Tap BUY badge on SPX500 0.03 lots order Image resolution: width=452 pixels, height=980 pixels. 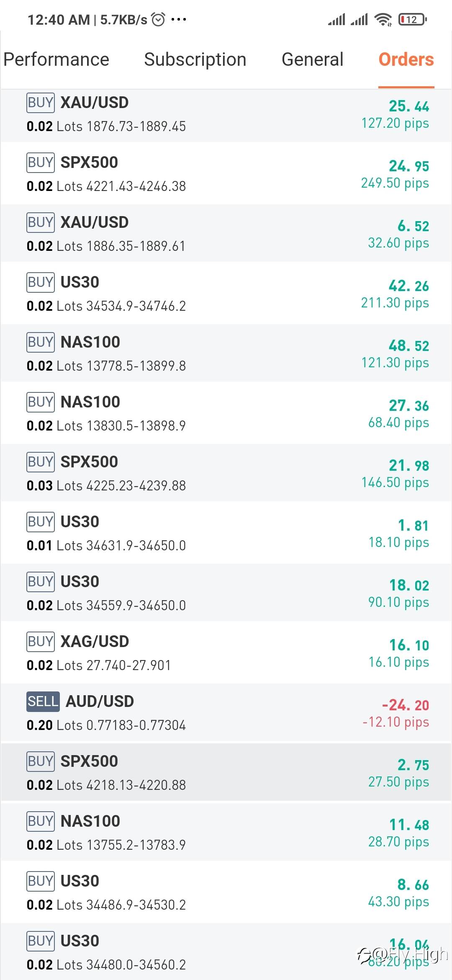40,462
